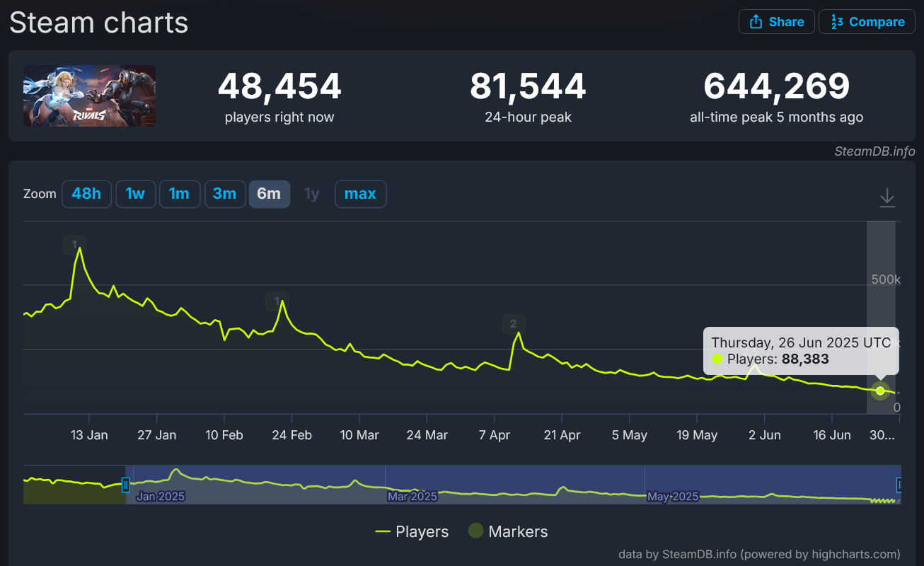This screenshot has height=566, width=924.
Task: Toggle the Markers series in legend
Action: pos(508,531)
